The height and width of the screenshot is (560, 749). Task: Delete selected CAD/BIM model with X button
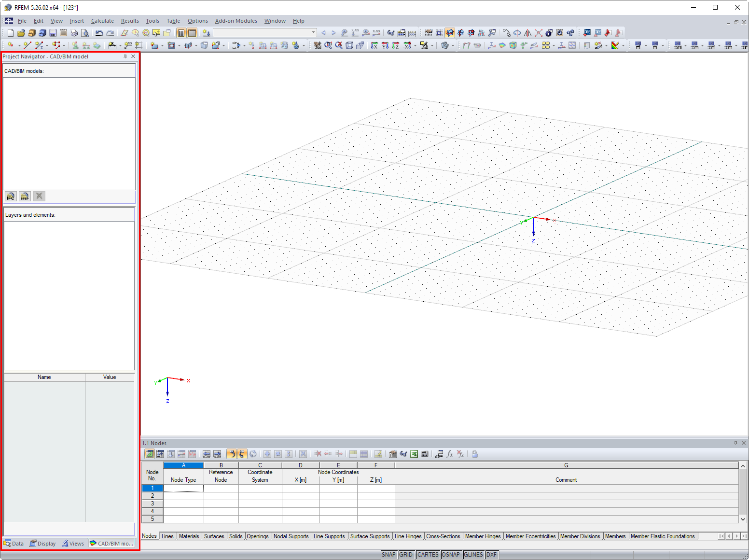click(39, 196)
